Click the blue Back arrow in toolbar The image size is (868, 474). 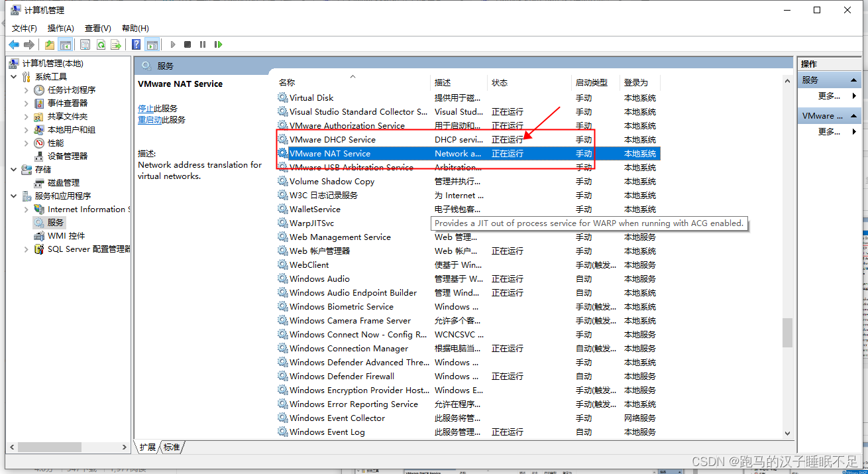pyautogui.click(x=14, y=44)
